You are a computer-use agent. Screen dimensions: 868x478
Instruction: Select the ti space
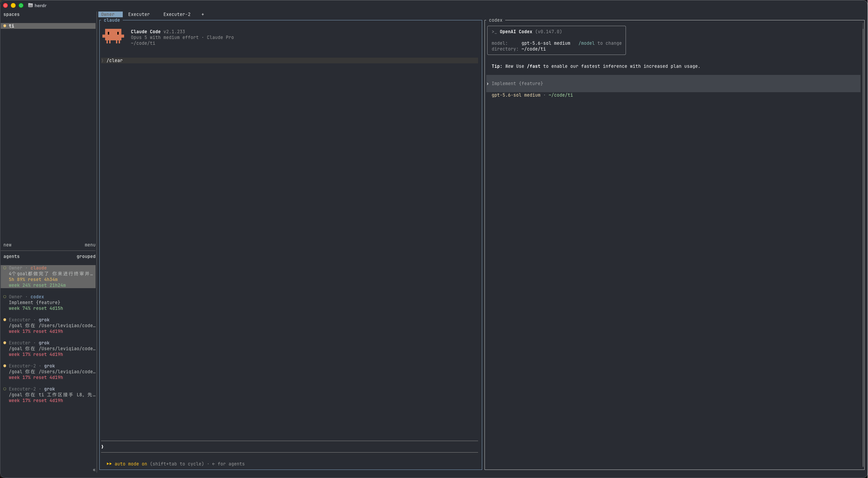tap(48, 26)
